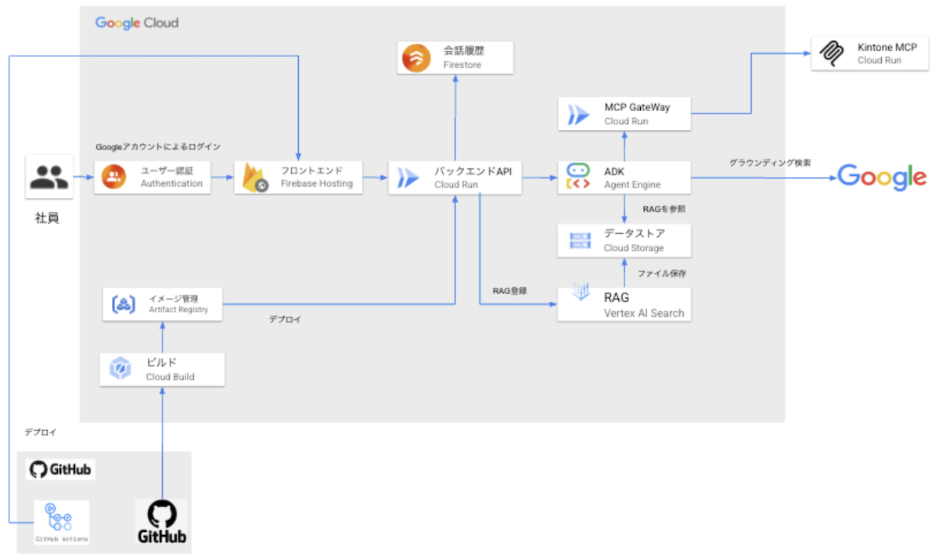The height and width of the screenshot is (560, 939).
Task: Click the RAG登録 caption
Action: 510,290
